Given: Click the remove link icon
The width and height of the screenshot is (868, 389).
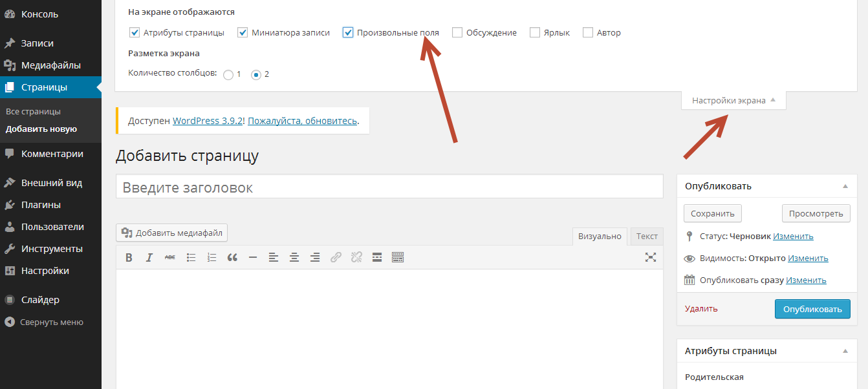Looking at the screenshot, I should [x=356, y=257].
